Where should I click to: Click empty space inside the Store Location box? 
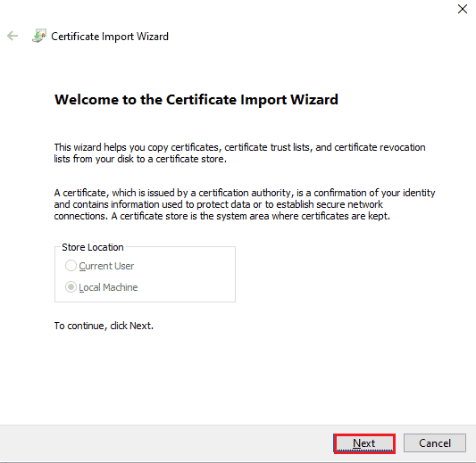pyautogui.click(x=188, y=276)
